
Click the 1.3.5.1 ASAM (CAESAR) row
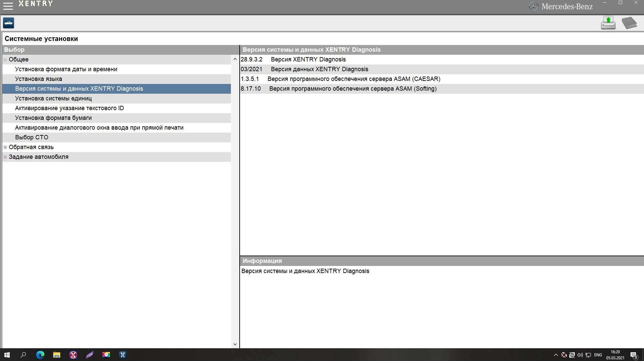point(442,79)
